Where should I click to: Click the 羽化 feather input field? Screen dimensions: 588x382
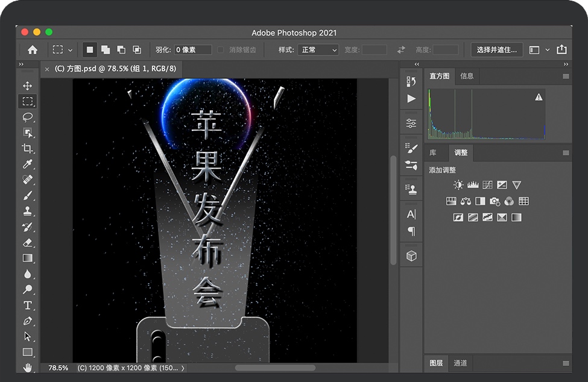[193, 50]
